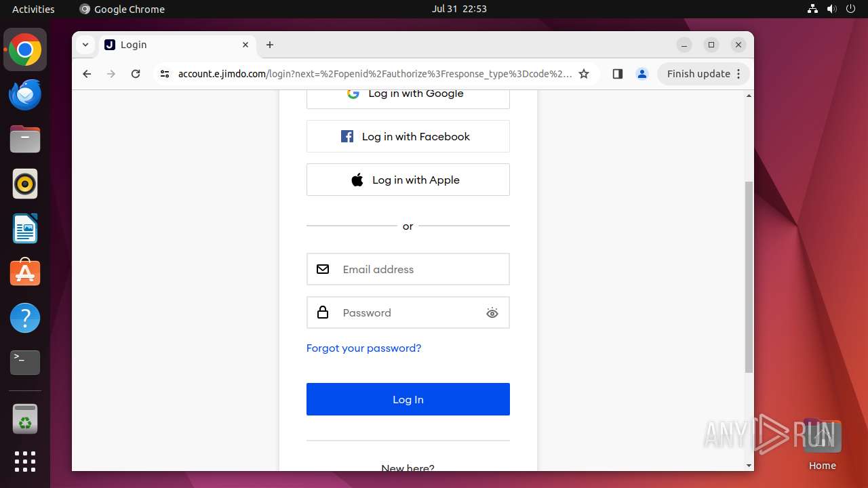
Task: Launch Terminal from the dock
Action: 25,363
